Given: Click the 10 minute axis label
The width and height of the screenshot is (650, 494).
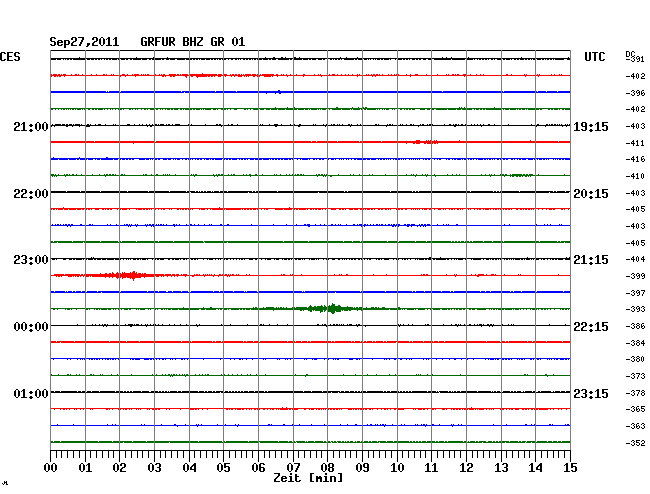Looking at the screenshot, I should tap(397, 467).
